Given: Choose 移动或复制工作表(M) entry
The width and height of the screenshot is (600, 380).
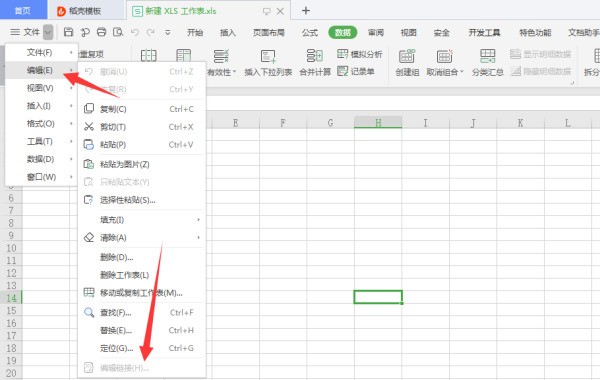Looking at the screenshot, I should (x=142, y=293).
